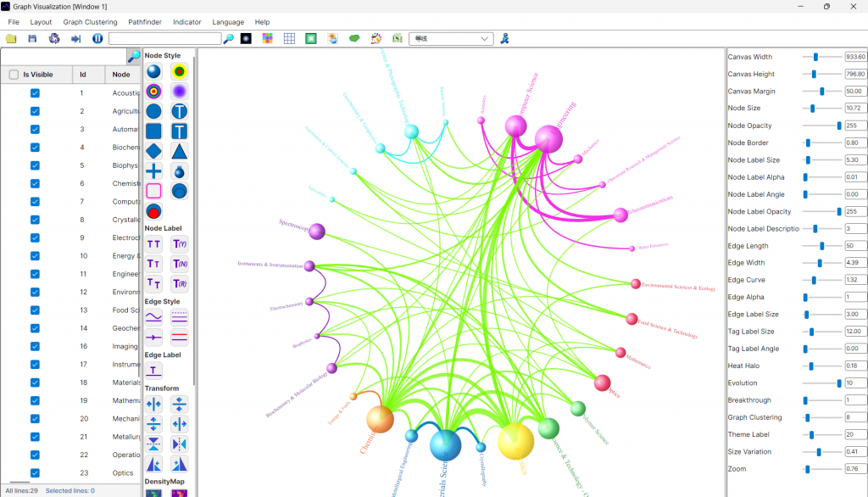868x497 pixels.
Task: Click the magnifier search button above node table
Action: (134, 56)
